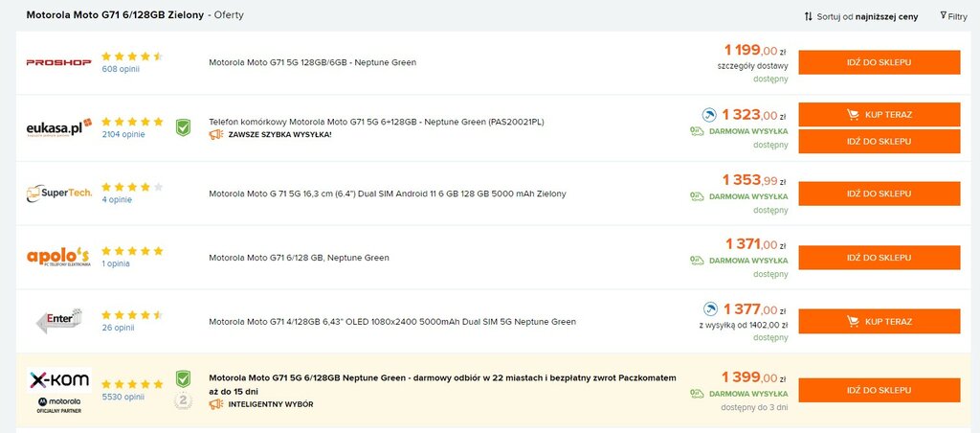
Task: Click delivery truck icon in x-kom offer
Action: pyautogui.click(x=697, y=394)
